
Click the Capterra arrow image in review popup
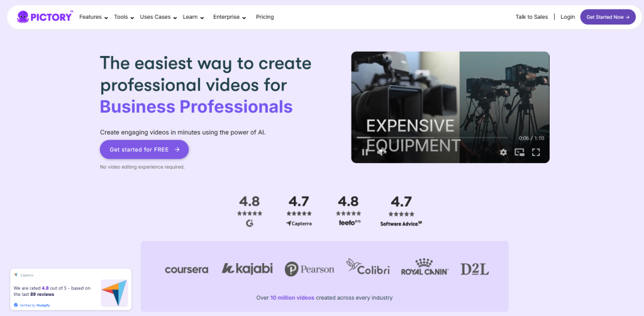point(114,293)
